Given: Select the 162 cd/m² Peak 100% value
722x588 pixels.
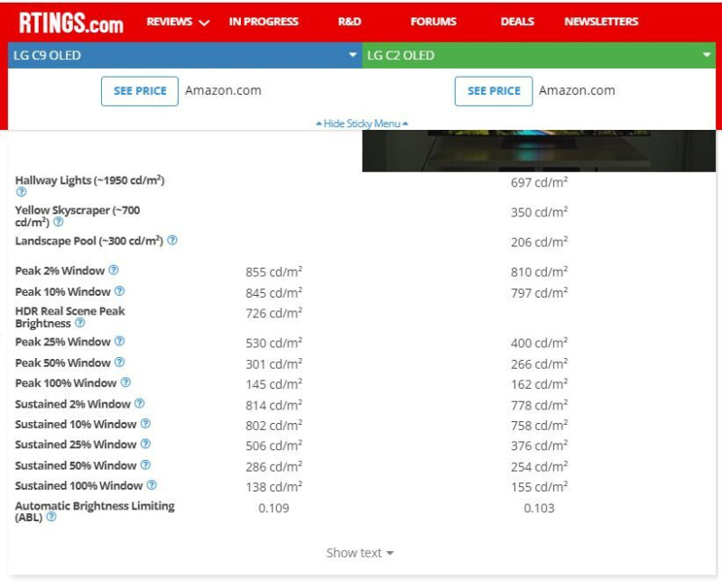Looking at the screenshot, I should 539,383.
